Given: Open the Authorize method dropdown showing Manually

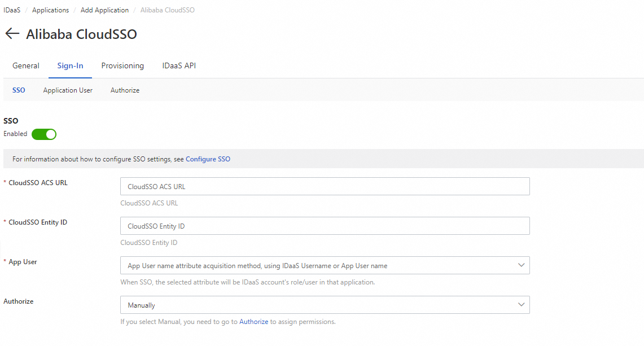Looking at the screenshot, I should [325, 305].
